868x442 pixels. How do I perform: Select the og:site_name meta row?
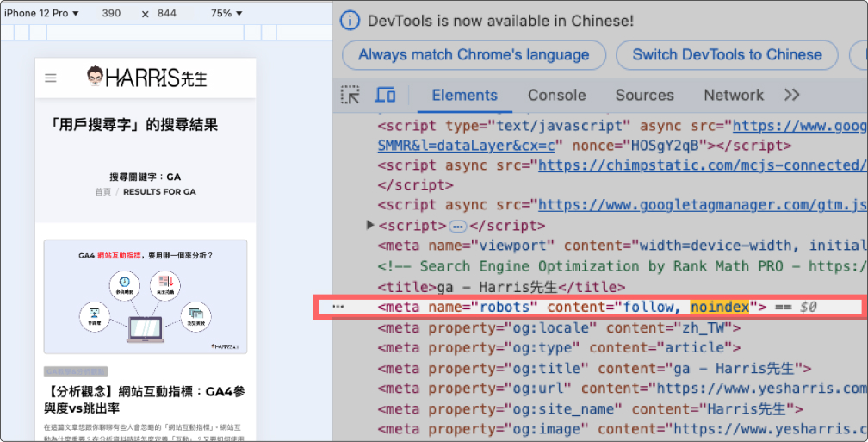pyautogui.click(x=590, y=409)
